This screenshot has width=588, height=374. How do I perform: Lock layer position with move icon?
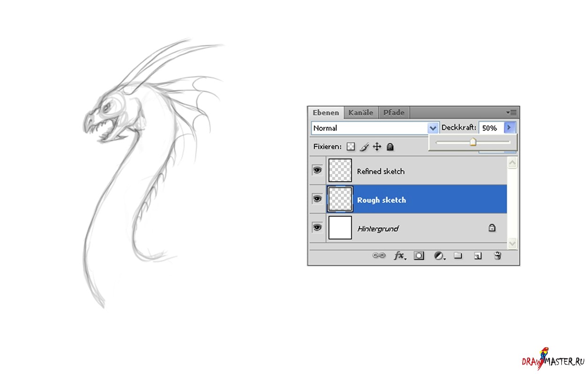point(377,147)
